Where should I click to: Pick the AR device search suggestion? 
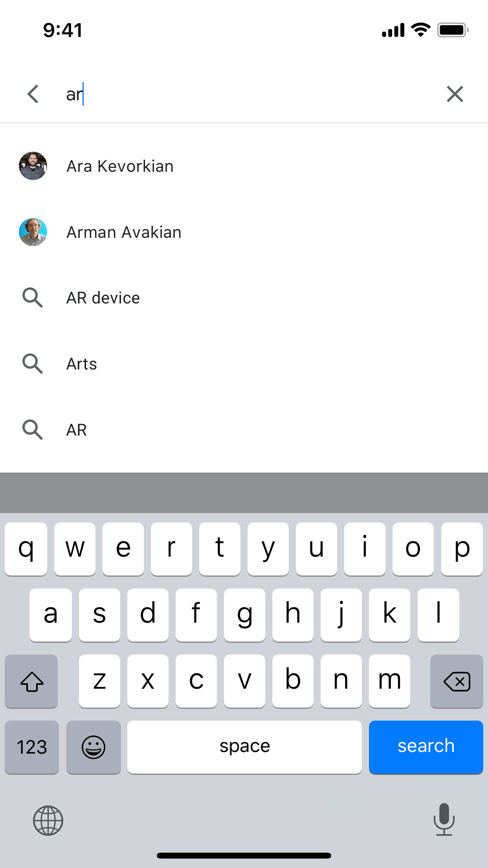[x=244, y=298]
